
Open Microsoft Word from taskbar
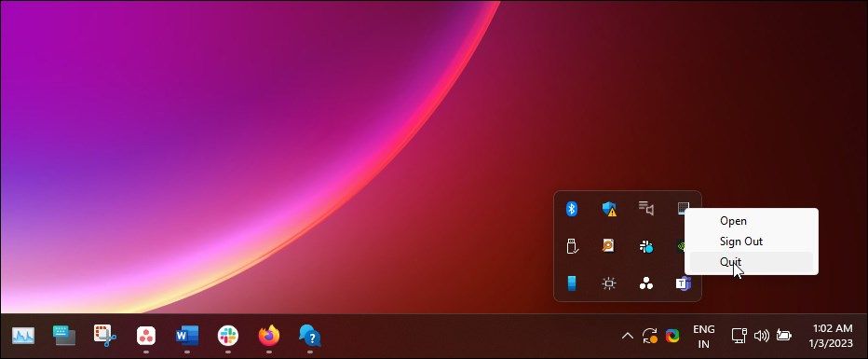[x=186, y=336]
